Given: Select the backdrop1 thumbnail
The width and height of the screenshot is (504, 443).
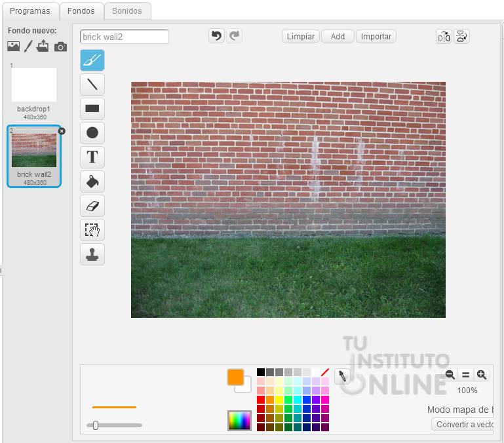Looking at the screenshot, I should coord(33,85).
